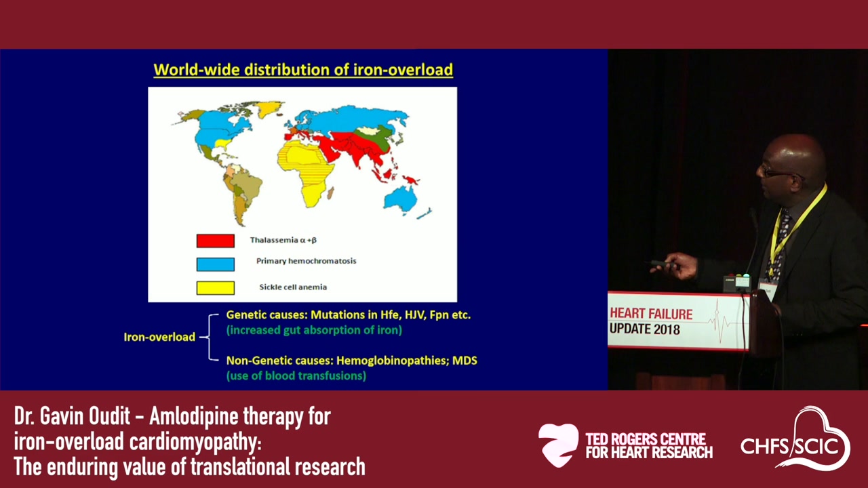
Task: Click the use of blood transfusions text
Action: tap(296, 375)
